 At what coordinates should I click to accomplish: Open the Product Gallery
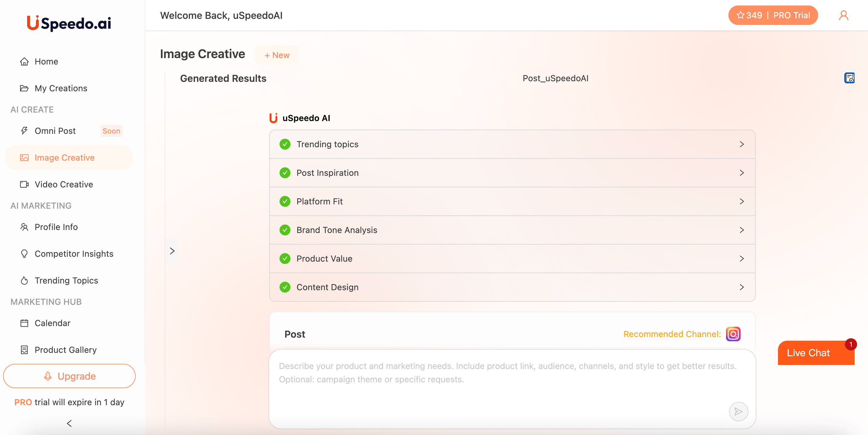tap(65, 350)
